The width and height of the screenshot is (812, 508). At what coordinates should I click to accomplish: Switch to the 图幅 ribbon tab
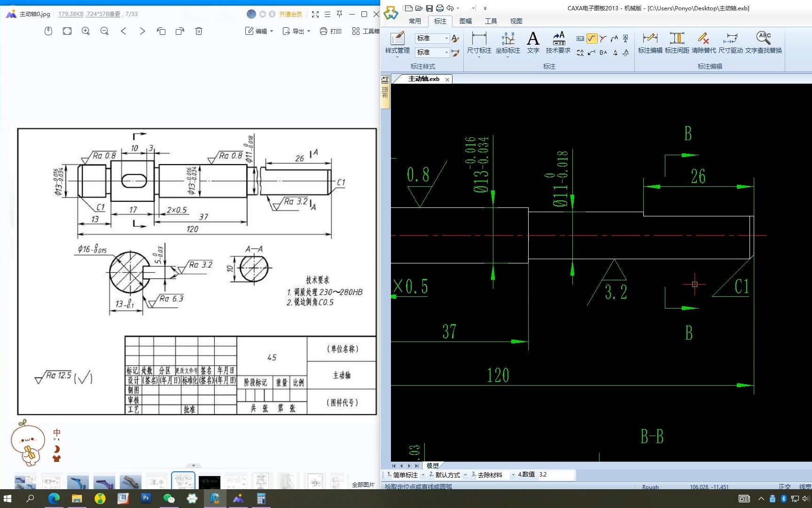tap(466, 21)
